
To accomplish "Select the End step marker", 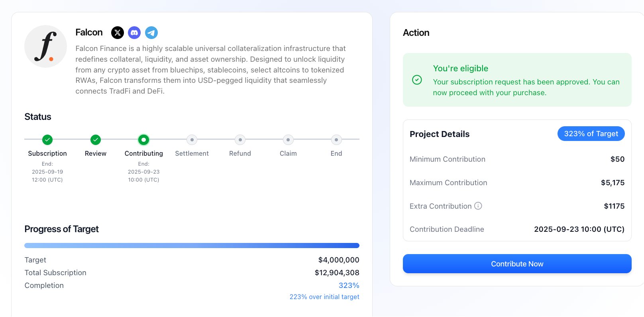I will tap(336, 140).
